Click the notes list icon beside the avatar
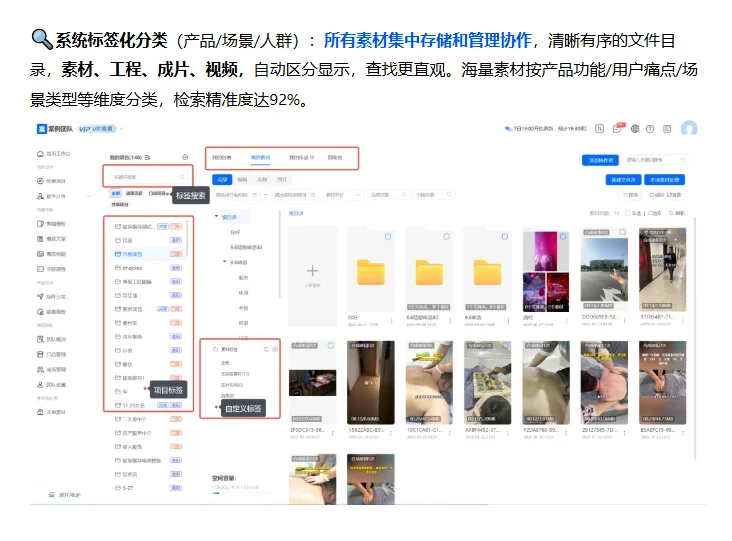 tap(667, 129)
